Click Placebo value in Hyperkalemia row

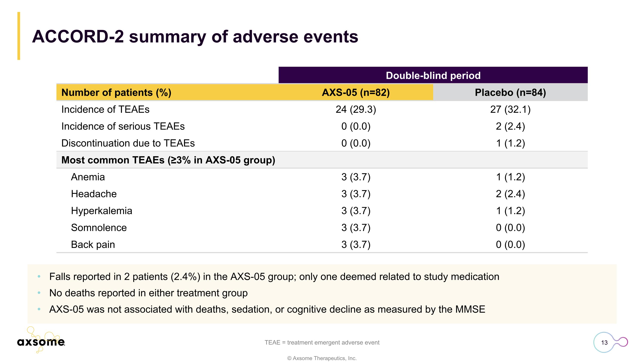tap(510, 211)
